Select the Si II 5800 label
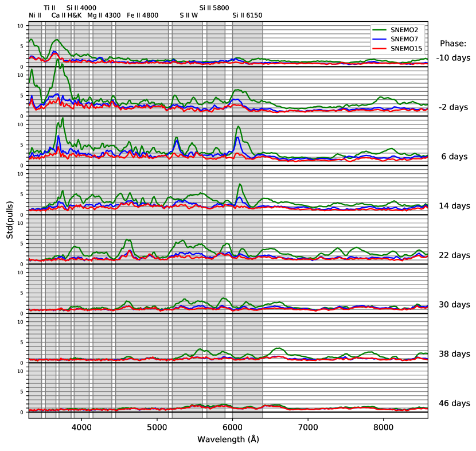The width and height of the screenshot is (476, 451). click(214, 8)
